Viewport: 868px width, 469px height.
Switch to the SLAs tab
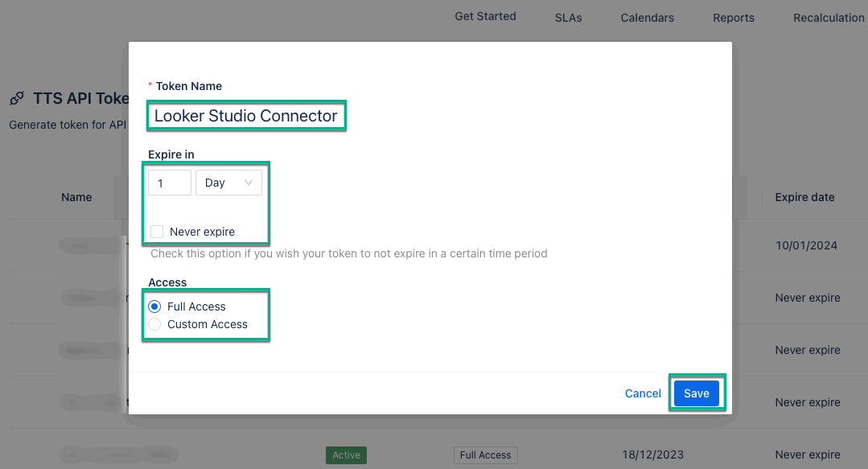coord(568,18)
